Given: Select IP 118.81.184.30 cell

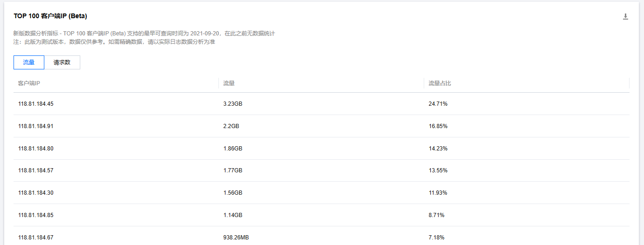Looking at the screenshot, I should tap(36, 193).
